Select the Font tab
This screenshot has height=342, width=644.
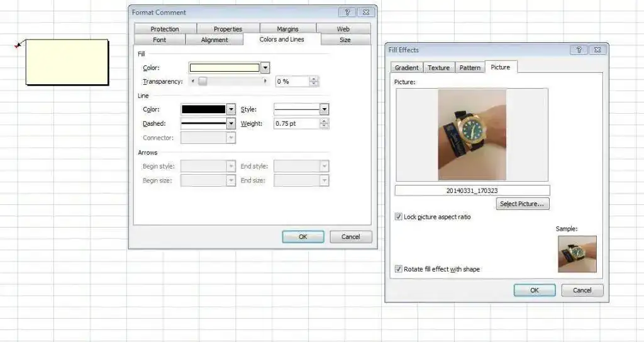[x=159, y=40]
